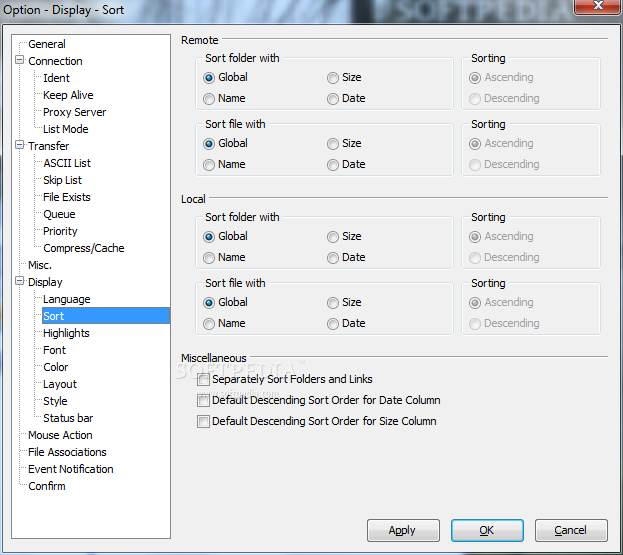Open Color display settings
This screenshot has width=623, height=555.
pos(56,367)
